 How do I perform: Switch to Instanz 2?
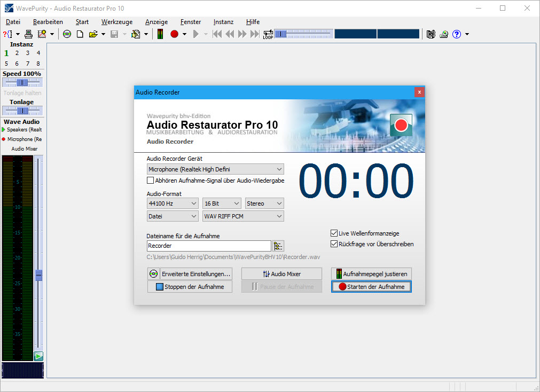pyautogui.click(x=17, y=53)
